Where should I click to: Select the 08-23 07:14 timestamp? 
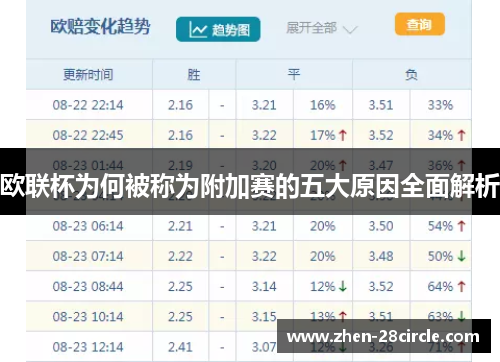tap(88, 256)
